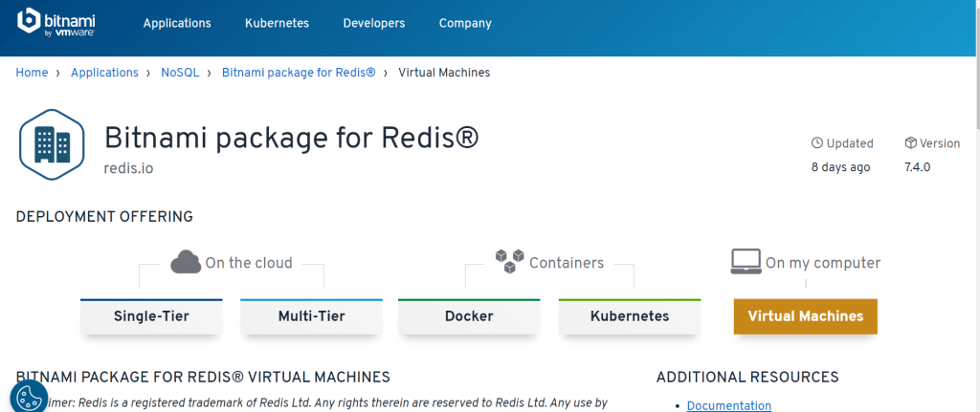The image size is (980, 412).
Task: Click the clock icon next to Updated
Action: tap(817, 143)
